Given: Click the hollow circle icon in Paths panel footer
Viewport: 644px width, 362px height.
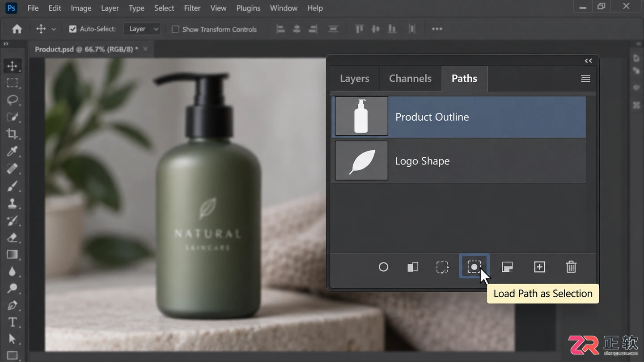Looking at the screenshot, I should [383, 267].
